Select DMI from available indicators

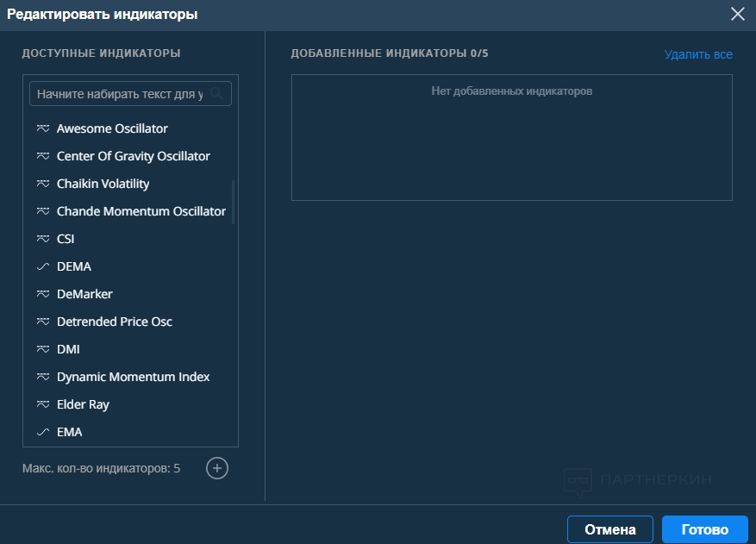[68, 349]
